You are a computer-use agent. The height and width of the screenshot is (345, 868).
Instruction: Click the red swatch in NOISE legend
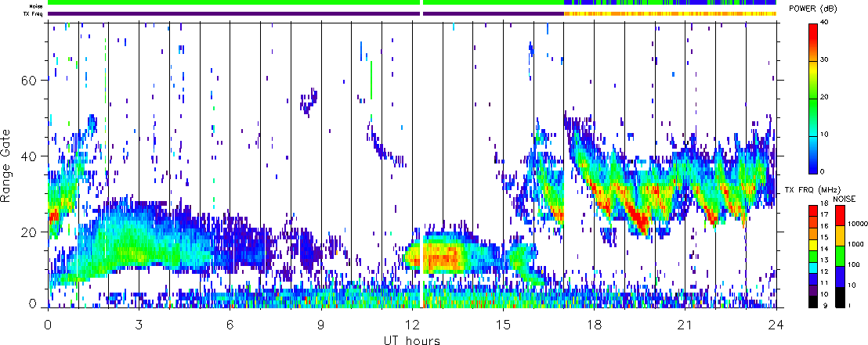pos(839,214)
